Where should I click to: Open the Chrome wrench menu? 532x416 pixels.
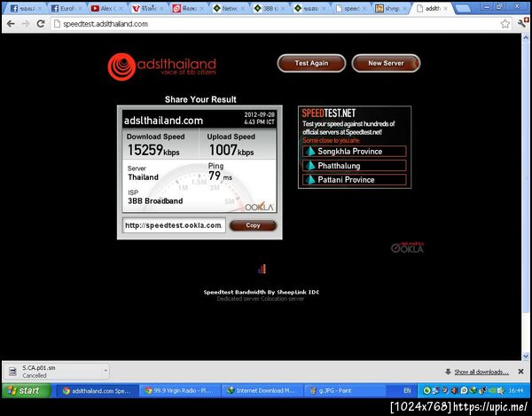coord(523,23)
